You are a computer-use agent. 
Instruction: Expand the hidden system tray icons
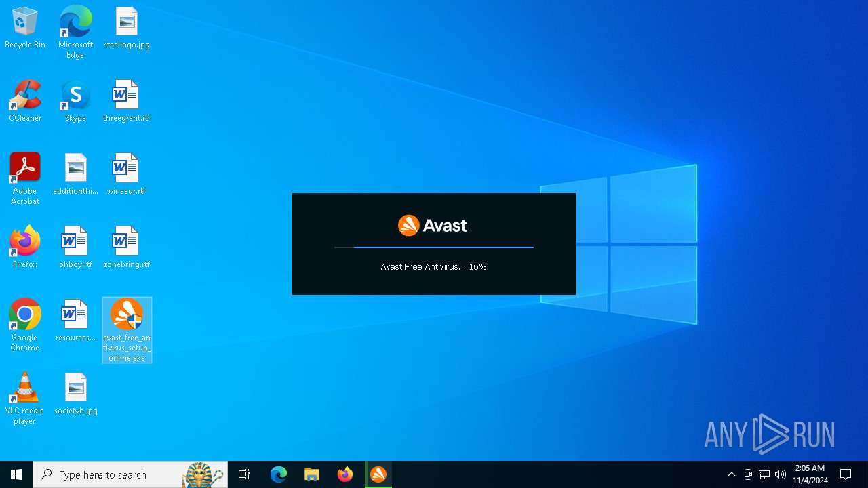pyautogui.click(x=731, y=474)
